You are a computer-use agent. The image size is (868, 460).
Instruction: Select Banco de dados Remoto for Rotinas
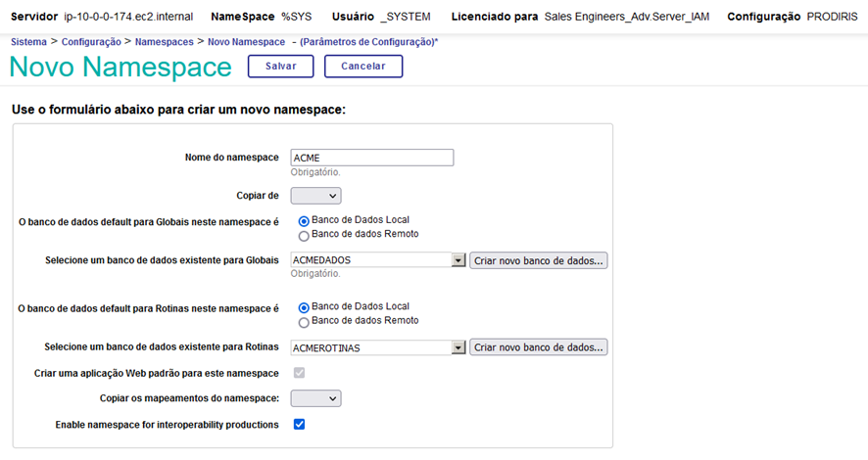304,321
